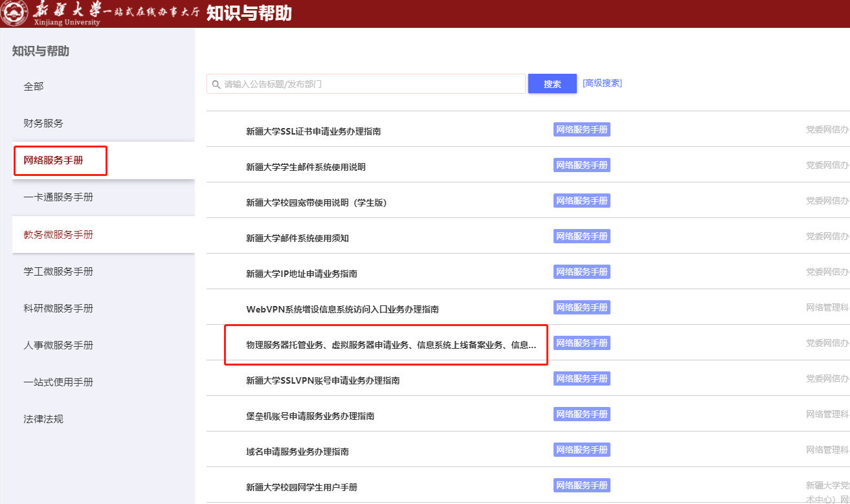Screen dimensions: 850x504
Task: Select 全部 in the sidebar
Action: pos(34,86)
